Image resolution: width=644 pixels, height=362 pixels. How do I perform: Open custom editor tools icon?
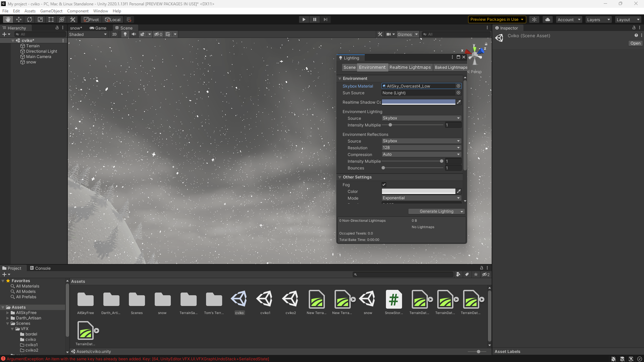point(72,19)
